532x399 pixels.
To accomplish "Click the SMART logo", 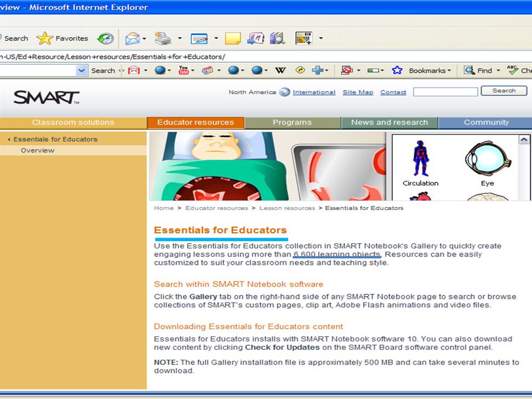I will click(47, 98).
